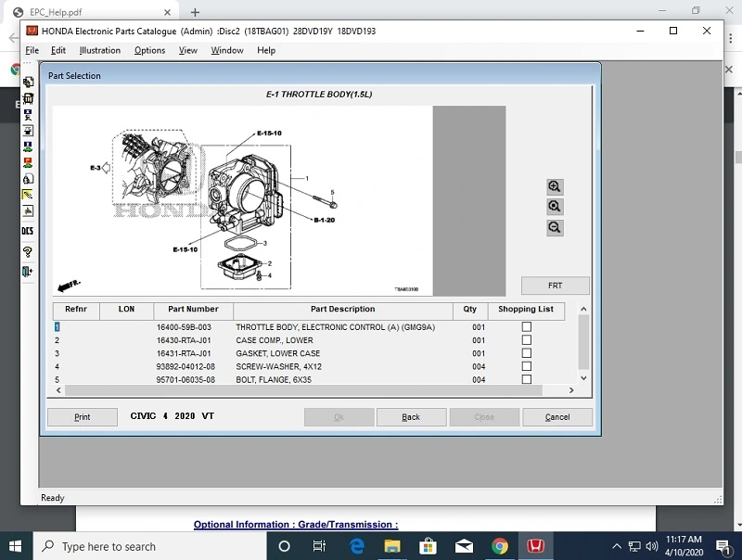742x560 pixels.
Task: Check Shopping List box for GASKET, LOWER CASE
Action: pos(526,353)
